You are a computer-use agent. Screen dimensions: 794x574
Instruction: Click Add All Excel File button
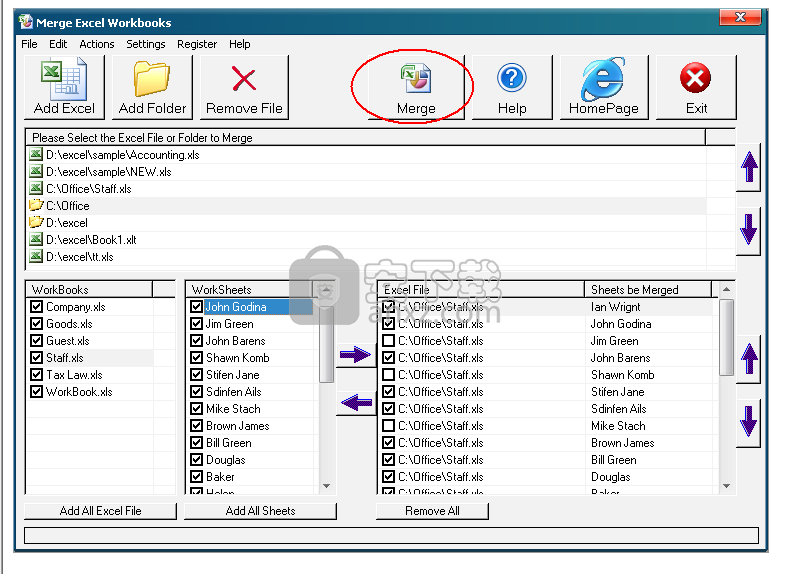click(x=100, y=511)
